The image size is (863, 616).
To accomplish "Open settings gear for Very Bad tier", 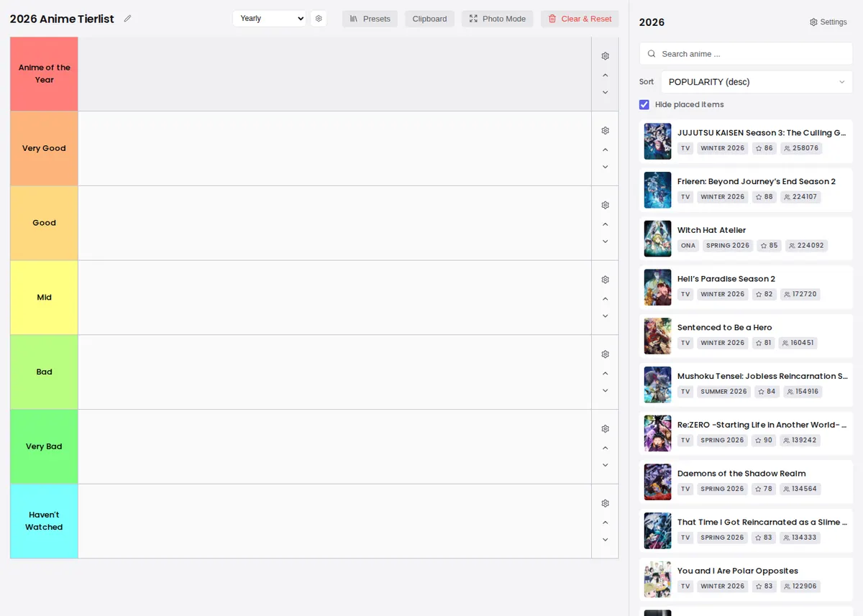I will 605,429.
